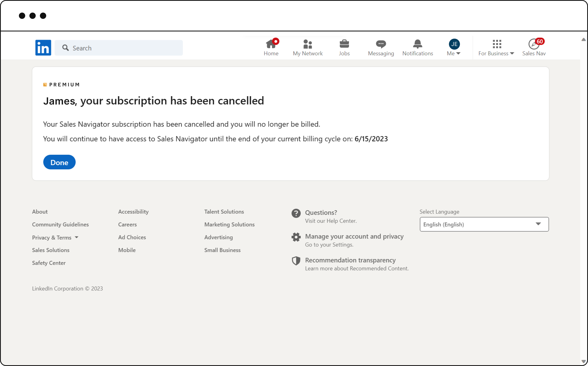This screenshot has width=588, height=366.
Task: Open the For Business grid icon
Action: click(x=497, y=44)
